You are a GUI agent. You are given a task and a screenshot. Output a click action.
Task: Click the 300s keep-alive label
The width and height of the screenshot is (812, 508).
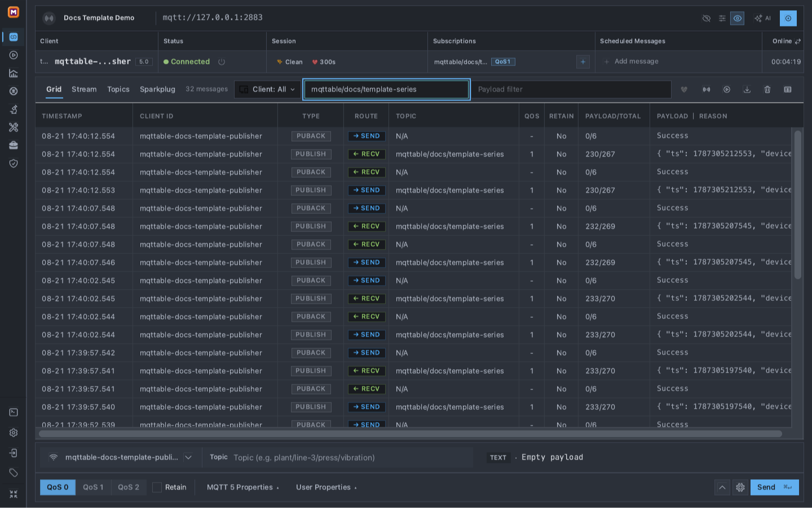pyautogui.click(x=324, y=62)
